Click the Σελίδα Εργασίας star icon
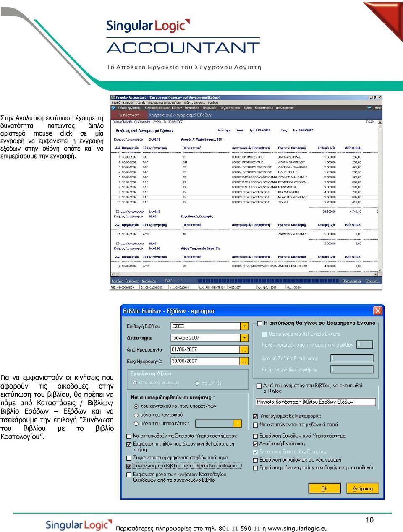Image resolution: width=403 pixels, height=532 pixels. pyautogui.click(x=114, y=108)
